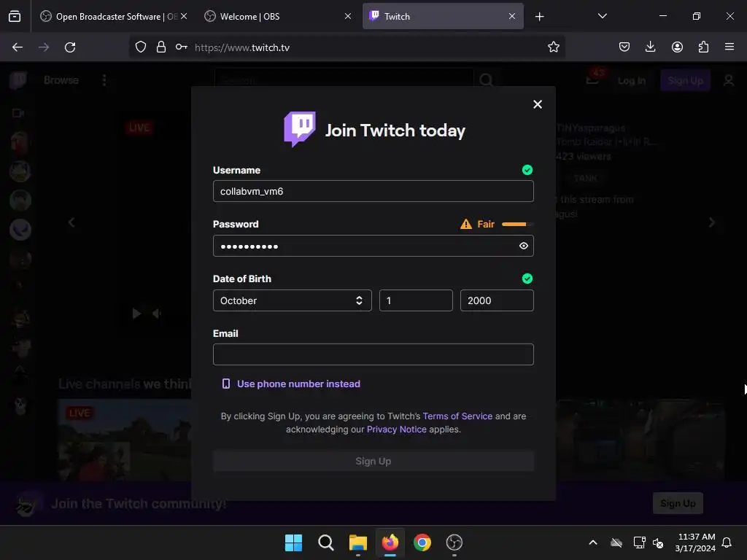
Task: Click the Username input field
Action: (373, 191)
